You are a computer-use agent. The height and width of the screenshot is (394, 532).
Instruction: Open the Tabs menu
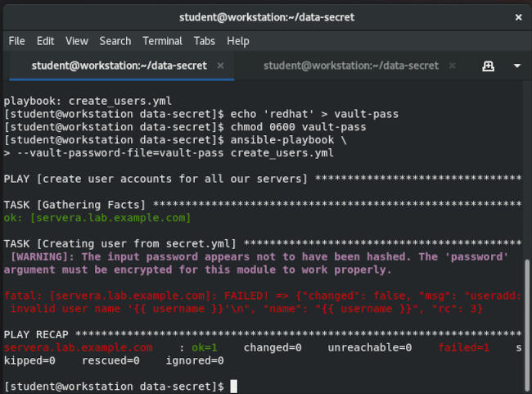click(x=204, y=41)
